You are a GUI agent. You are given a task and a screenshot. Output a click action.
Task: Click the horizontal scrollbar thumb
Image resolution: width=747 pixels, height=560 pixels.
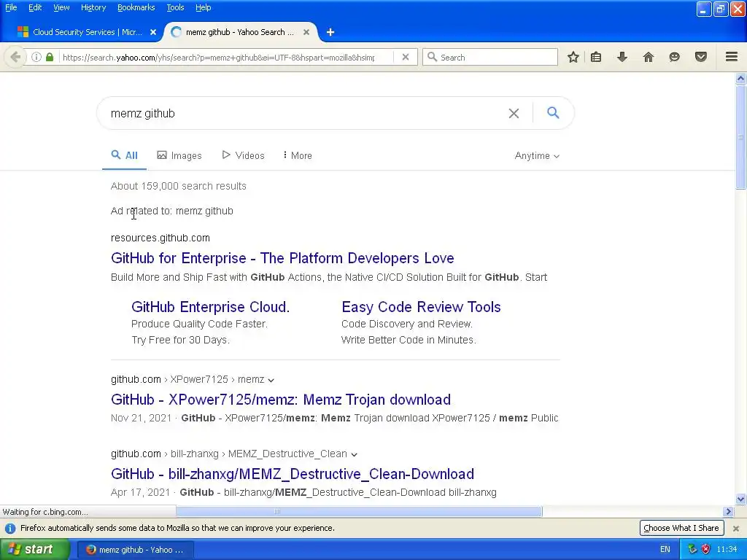pos(359,511)
